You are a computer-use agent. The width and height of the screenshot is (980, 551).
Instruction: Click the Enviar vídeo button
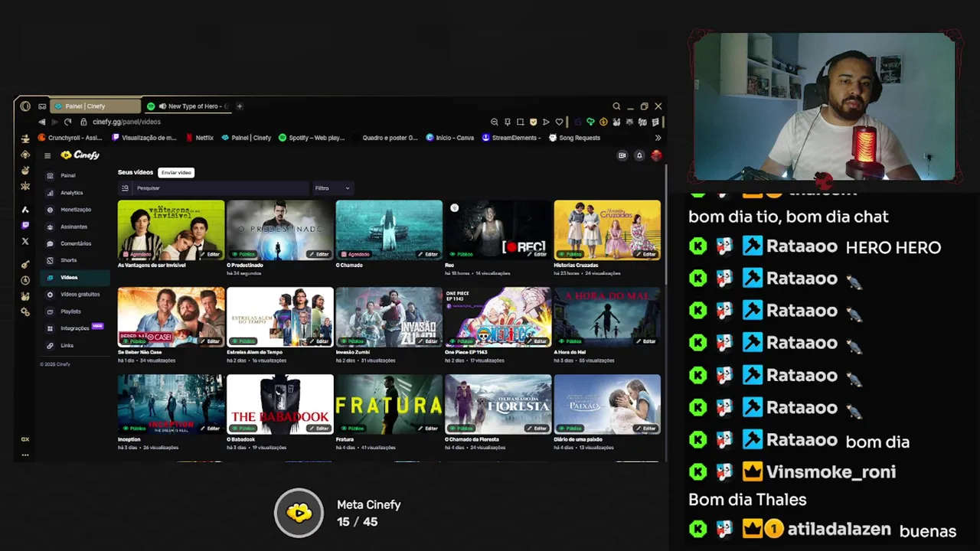[x=176, y=172]
